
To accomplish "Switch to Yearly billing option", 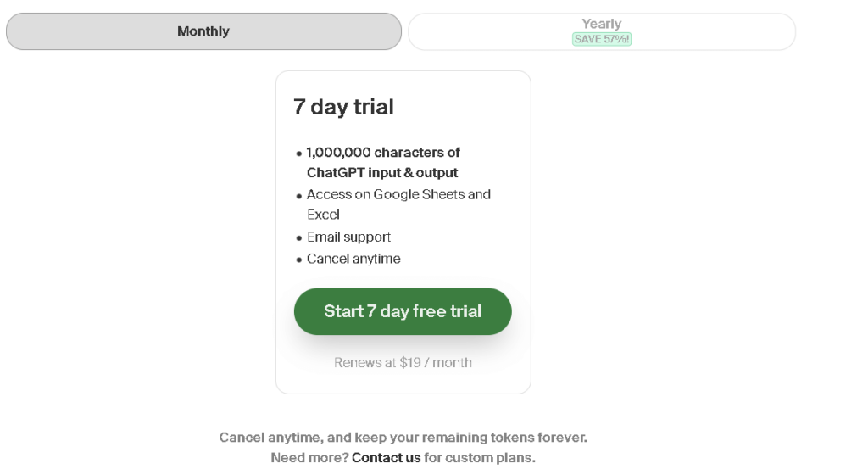I will coord(602,31).
